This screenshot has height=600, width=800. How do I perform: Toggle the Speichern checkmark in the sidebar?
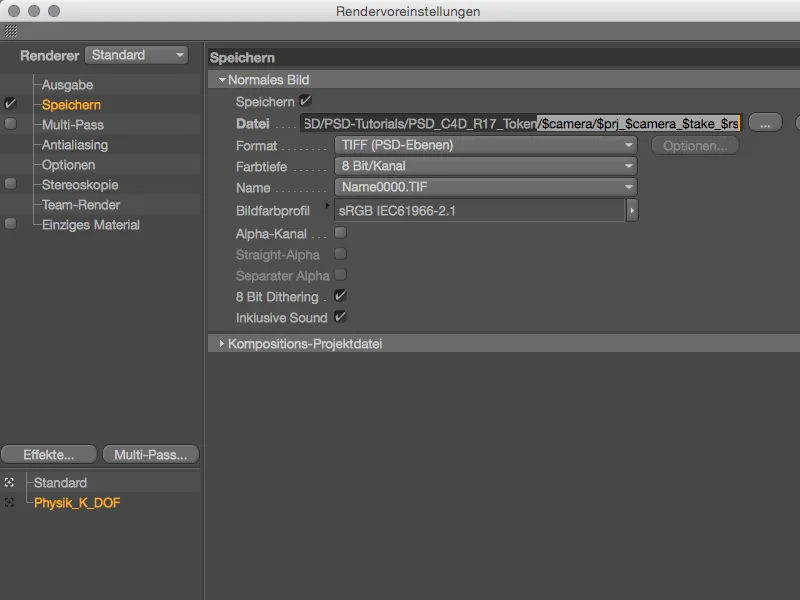[10, 104]
